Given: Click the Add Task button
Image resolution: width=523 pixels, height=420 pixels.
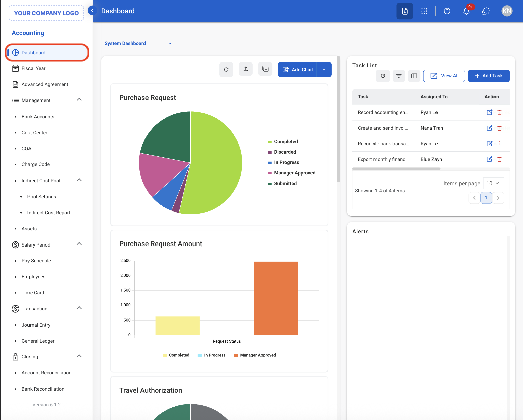Looking at the screenshot, I should coord(489,76).
